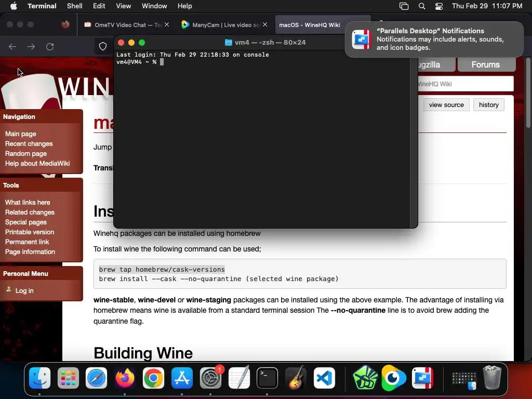Switch to the OmeTV Video Chat tab
The height and width of the screenshot is (399, 532).
[123, 25]
